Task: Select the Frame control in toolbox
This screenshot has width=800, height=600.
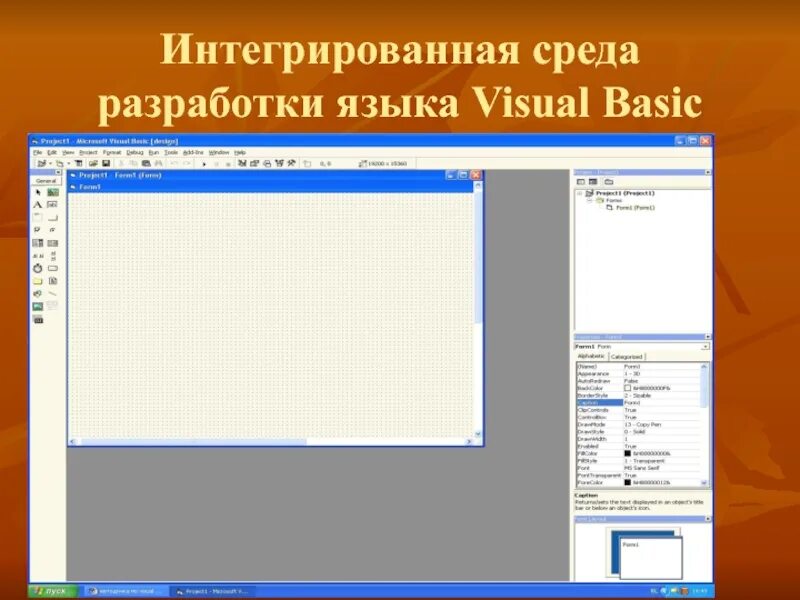Action: (x=38, y=217)
